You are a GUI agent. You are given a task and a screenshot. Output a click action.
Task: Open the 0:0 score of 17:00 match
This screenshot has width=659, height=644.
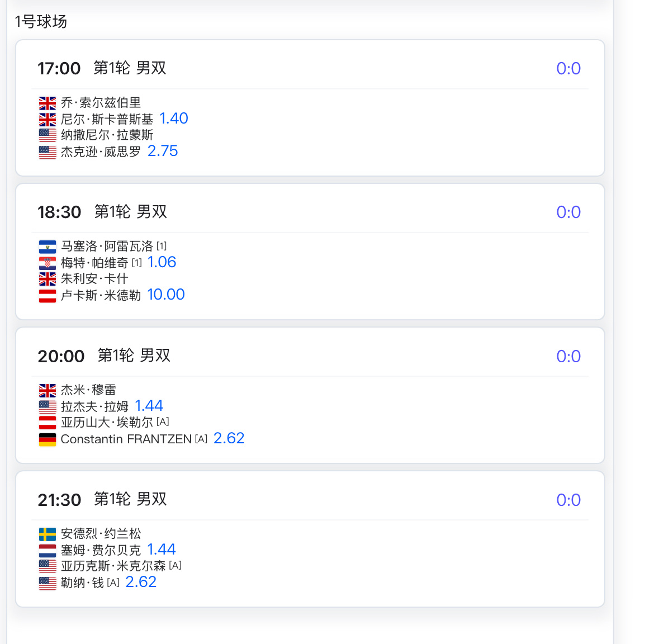coord(568,69)
